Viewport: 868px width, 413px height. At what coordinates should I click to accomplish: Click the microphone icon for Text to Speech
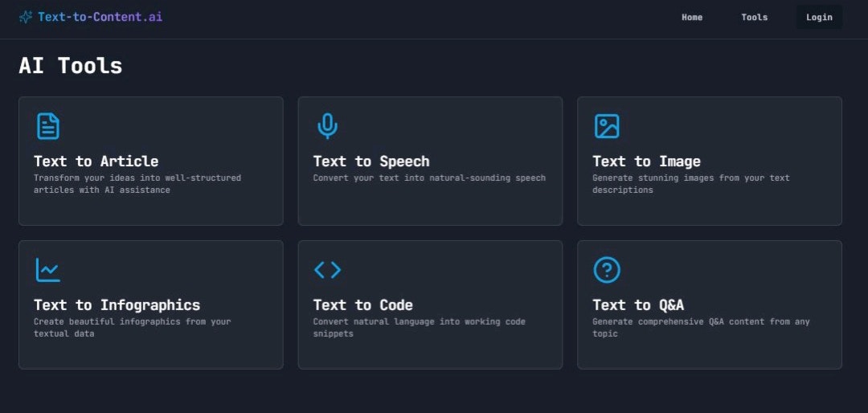click(327, 126)
